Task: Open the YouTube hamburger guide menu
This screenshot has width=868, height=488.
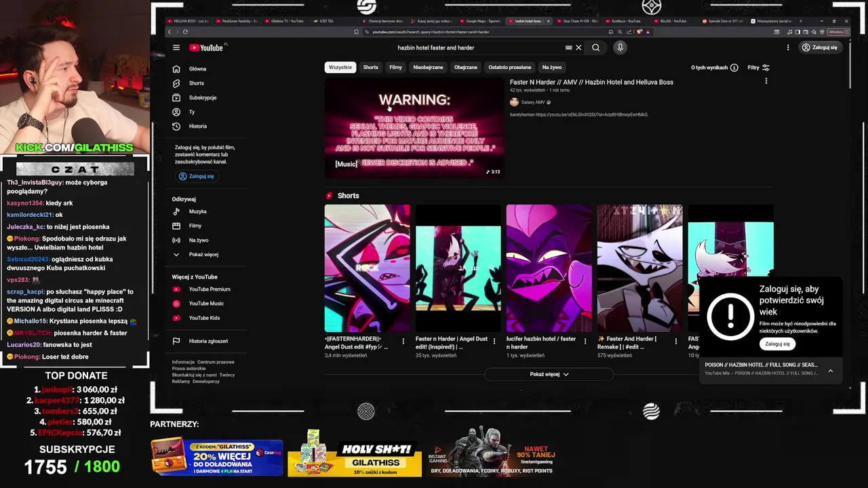Action: (x=176, y=47)
